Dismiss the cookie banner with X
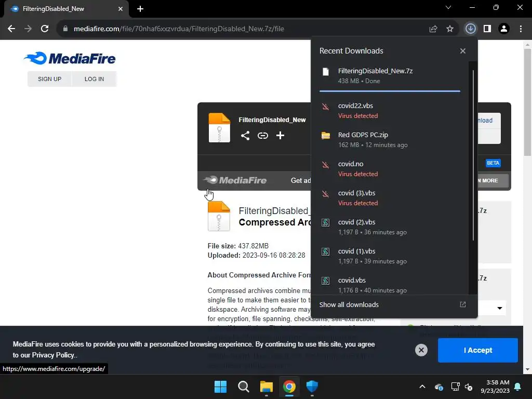 [x=421, y=350]
